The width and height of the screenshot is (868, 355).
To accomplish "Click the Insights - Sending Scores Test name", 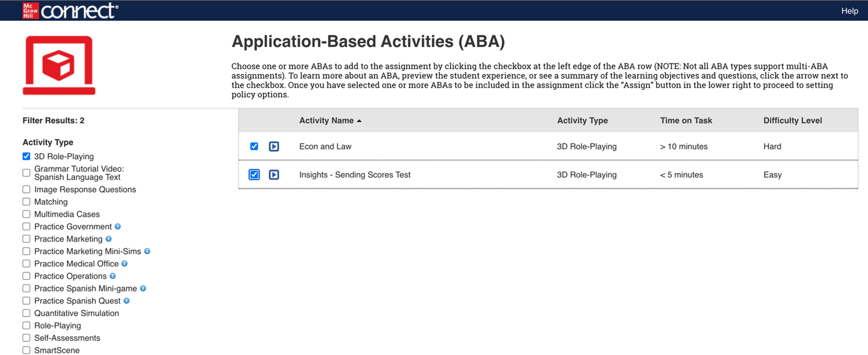I will [x=355, y=175].
